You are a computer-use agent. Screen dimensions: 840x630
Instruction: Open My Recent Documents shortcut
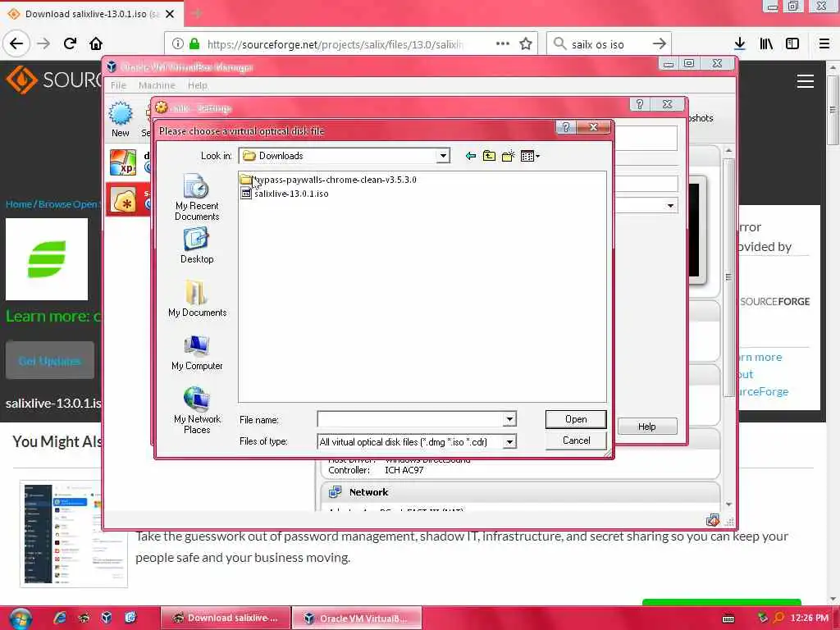click(x=197, y=198)
